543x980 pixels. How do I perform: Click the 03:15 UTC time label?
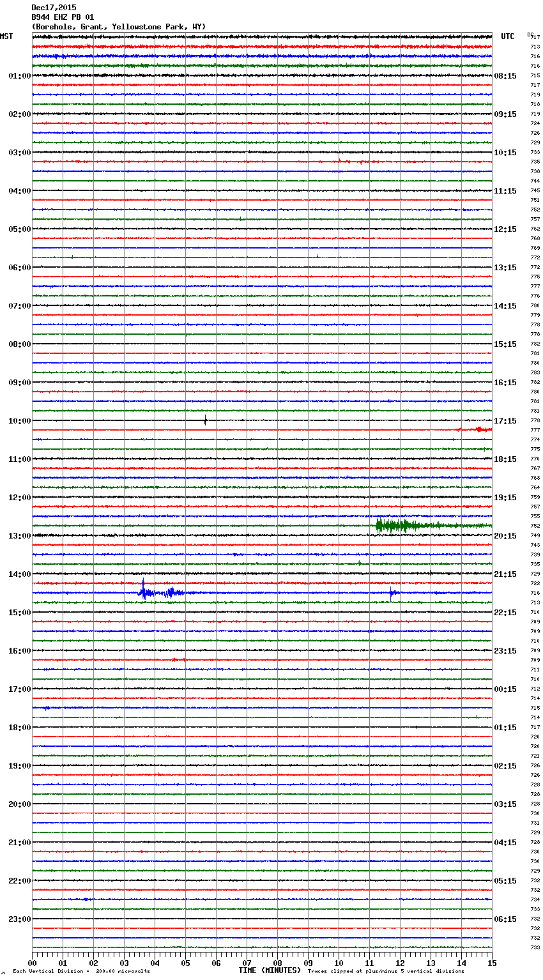coord(505,804)
